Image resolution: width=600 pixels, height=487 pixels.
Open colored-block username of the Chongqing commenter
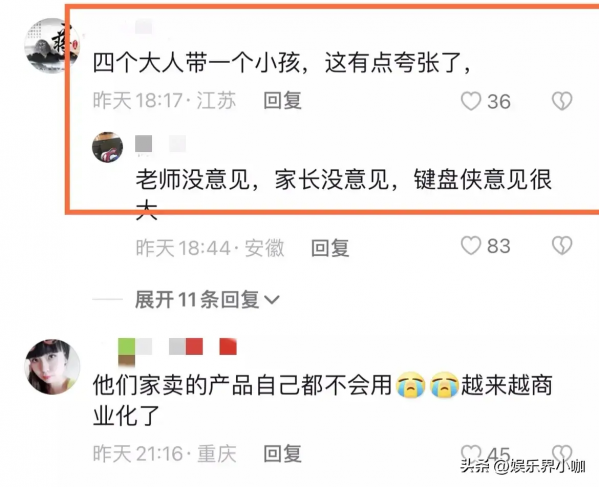point(177,351)
